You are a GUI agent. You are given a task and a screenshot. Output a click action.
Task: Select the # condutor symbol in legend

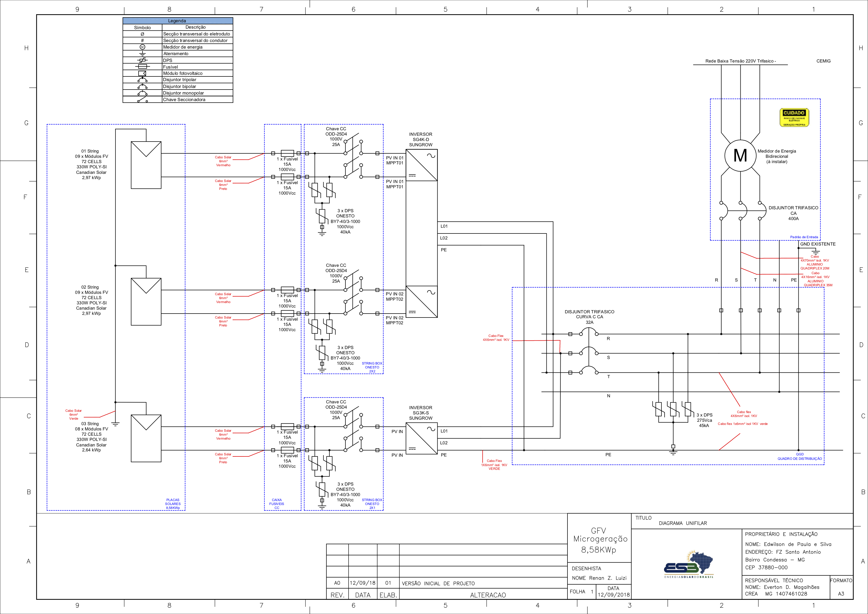tap(142, 40)
